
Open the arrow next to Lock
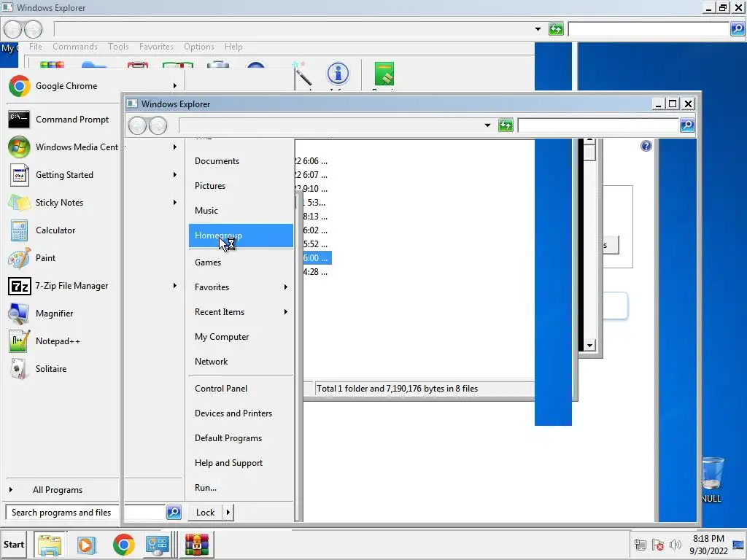228,513
